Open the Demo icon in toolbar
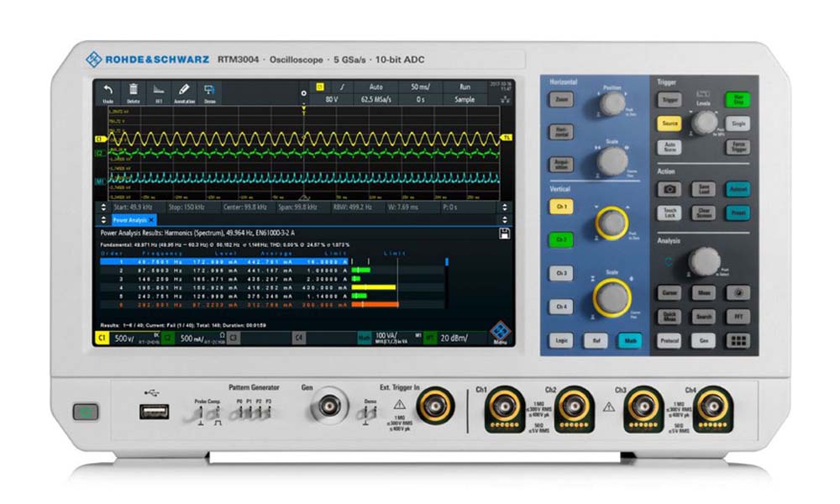The height and width of the screenshot is (504, 840). 209,92
